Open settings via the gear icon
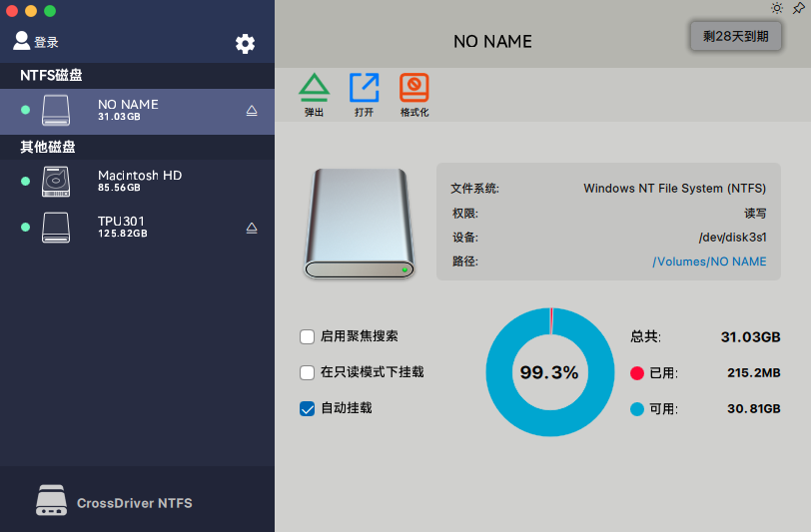 (x=245, y=43)
